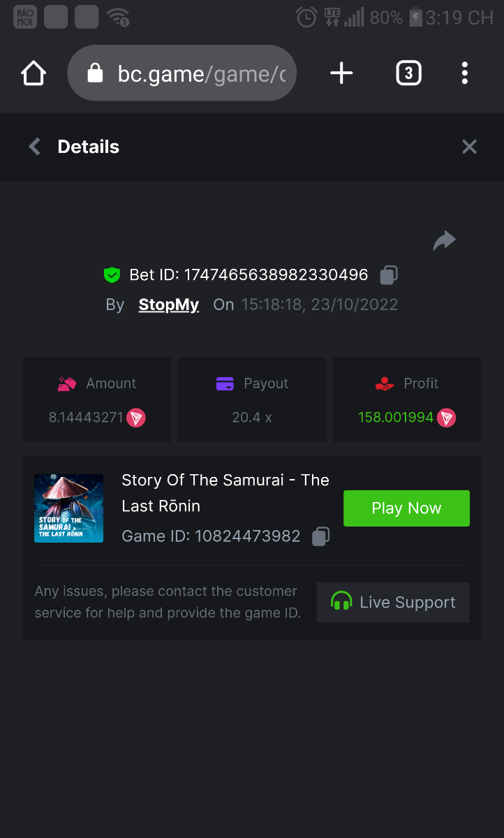
Task: Tap the site security padlock icon
Action: click(x=96, y=73)
